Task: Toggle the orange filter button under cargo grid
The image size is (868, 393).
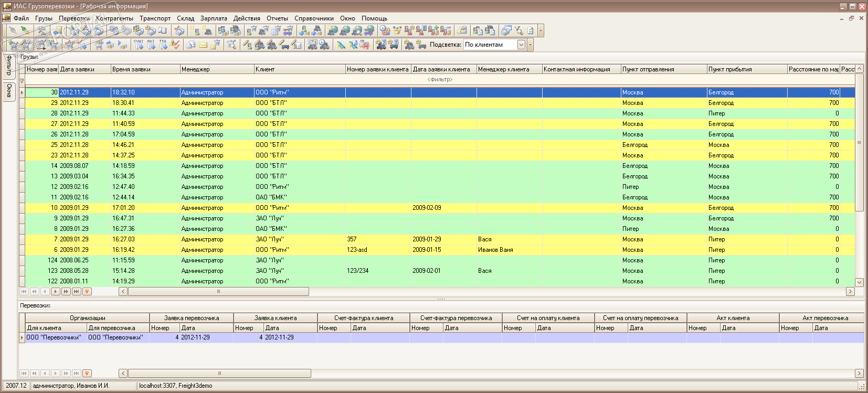Action: pos(87,292)
